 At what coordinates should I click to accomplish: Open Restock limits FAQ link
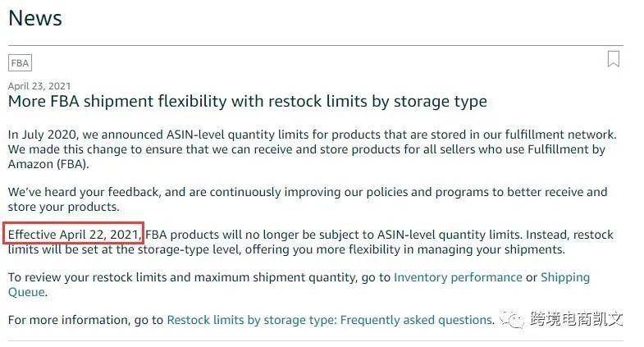point(330,320)
